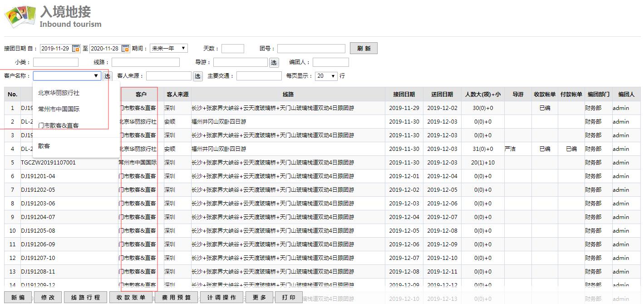Focus the 团号 input field
Screen dimensions: 644x304
coord(311,49)
